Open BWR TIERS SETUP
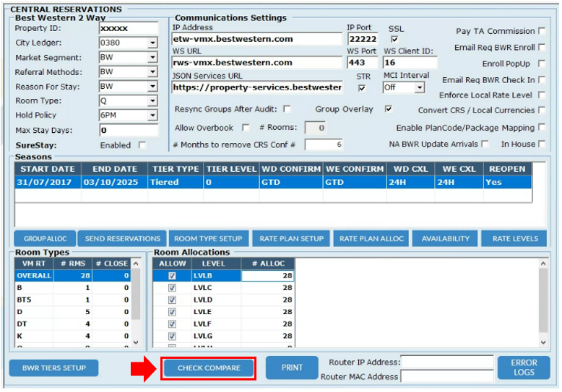This screenshot has height=392, width=562. (53, 368)
